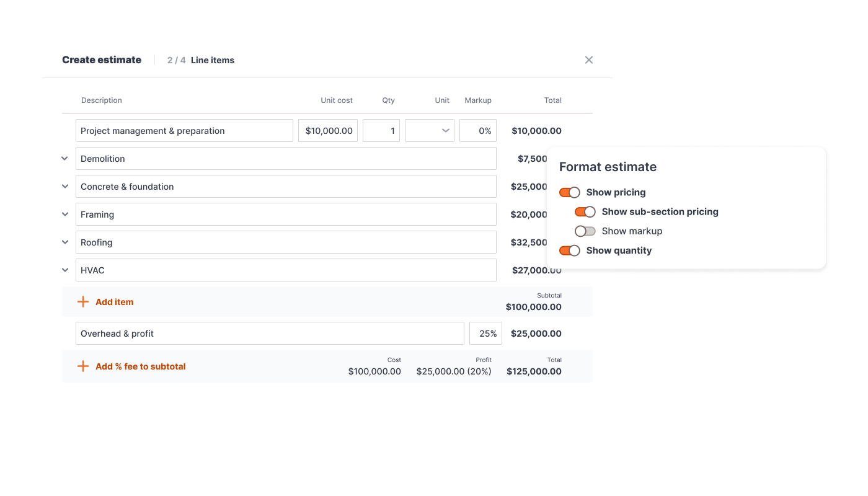Click the $27,000.00 HVAC total

click(537, 270)
